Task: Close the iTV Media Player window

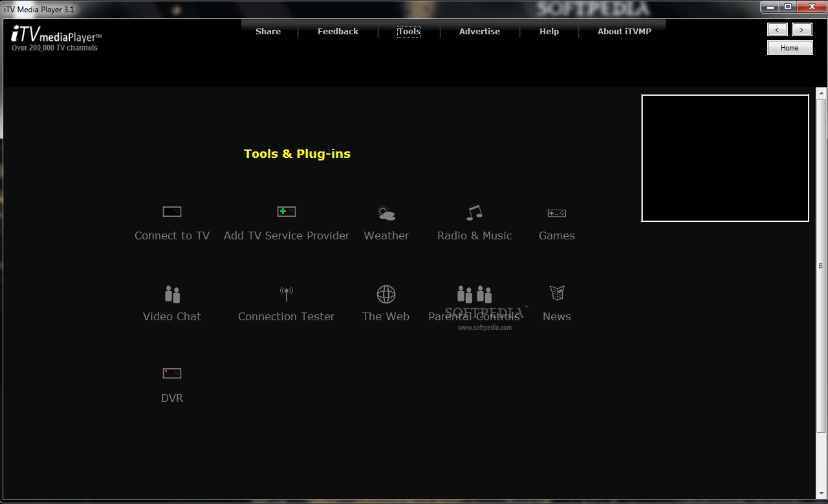Action: [811, 6]
